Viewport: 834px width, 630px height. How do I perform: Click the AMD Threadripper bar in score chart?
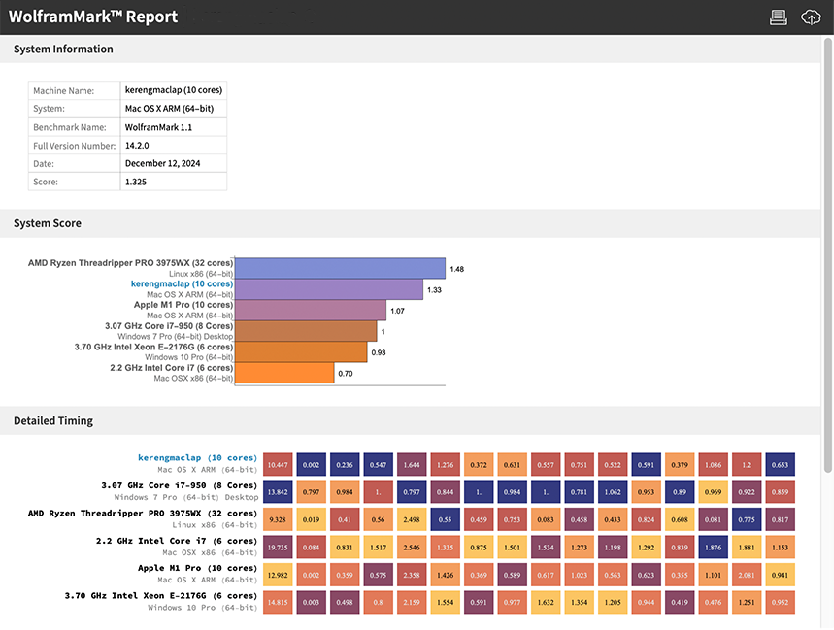pos(340,268)
